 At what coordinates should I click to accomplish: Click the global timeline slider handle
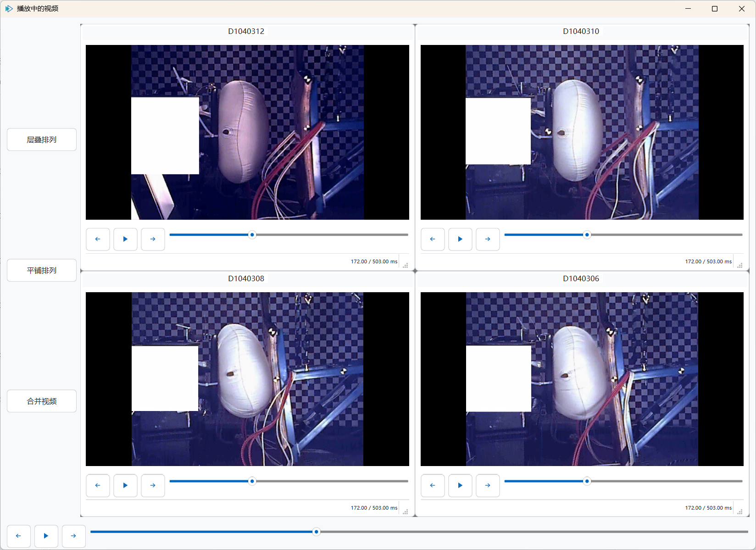[x=316, y=532]
